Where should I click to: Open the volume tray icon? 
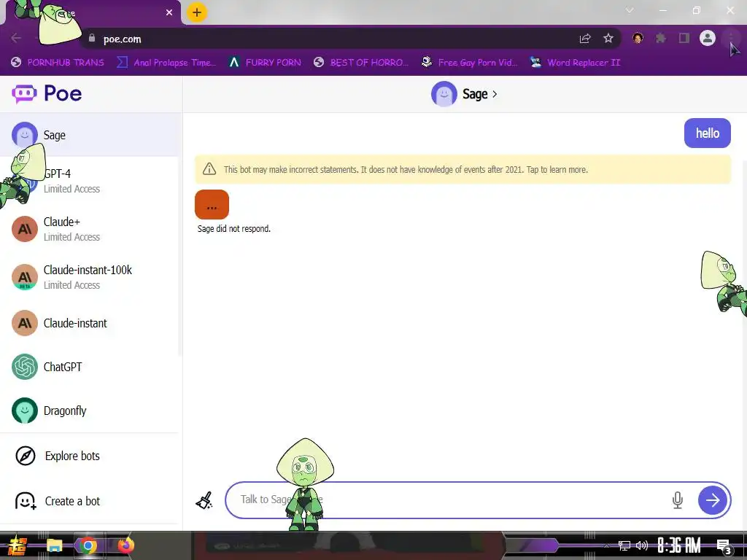[642, 545]
